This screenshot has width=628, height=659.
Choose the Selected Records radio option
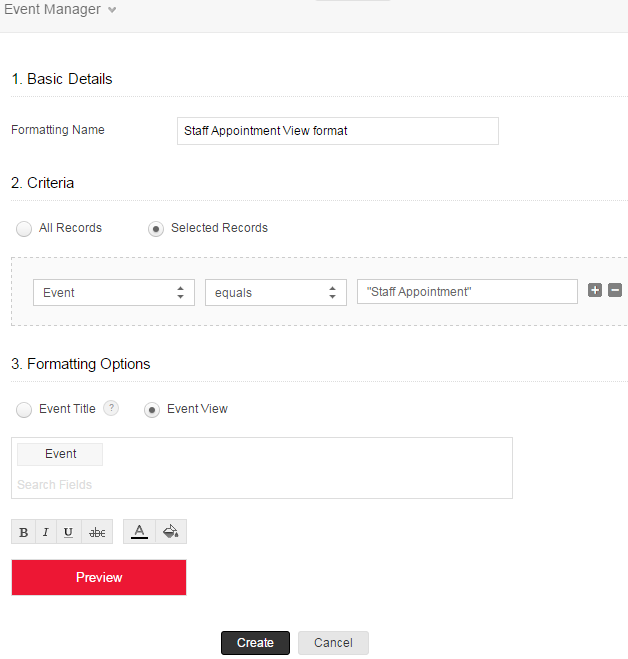point(156,229)
